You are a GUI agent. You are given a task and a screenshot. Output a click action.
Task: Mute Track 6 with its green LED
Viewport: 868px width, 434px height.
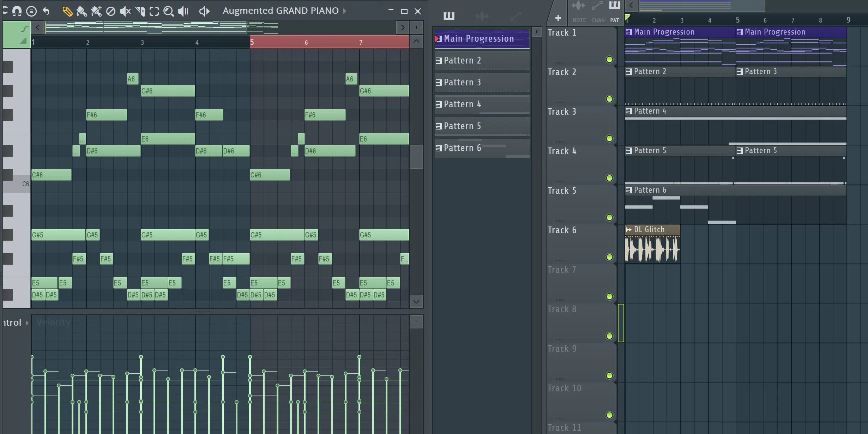pos(609,257)
